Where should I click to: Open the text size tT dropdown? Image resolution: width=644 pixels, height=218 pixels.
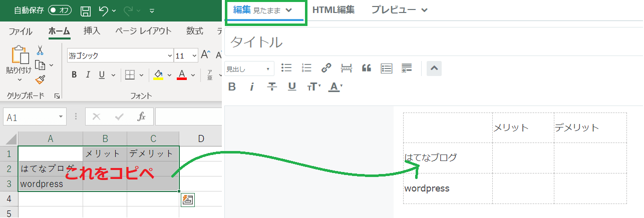click(x=314, y=87)
